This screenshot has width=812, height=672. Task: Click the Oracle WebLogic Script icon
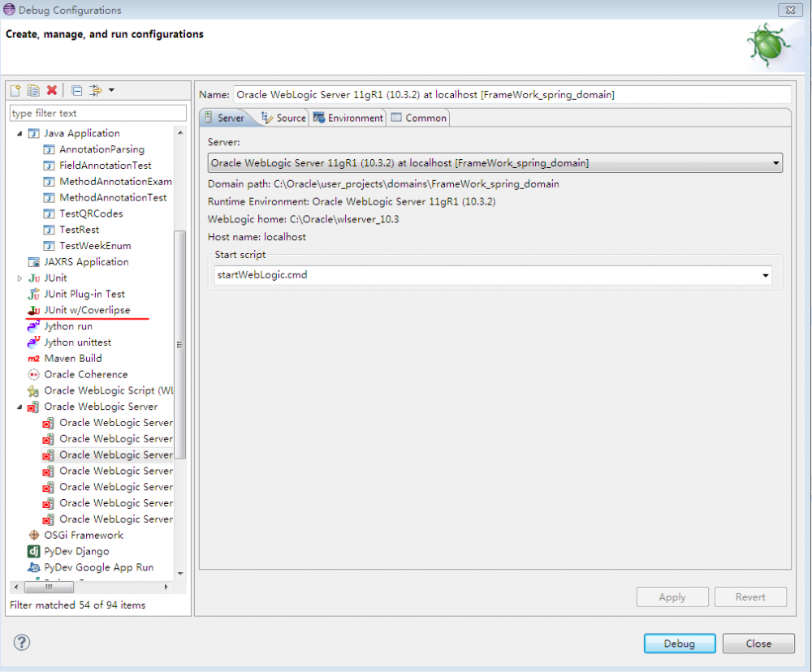pyautogui.click(x=33, y=391)
